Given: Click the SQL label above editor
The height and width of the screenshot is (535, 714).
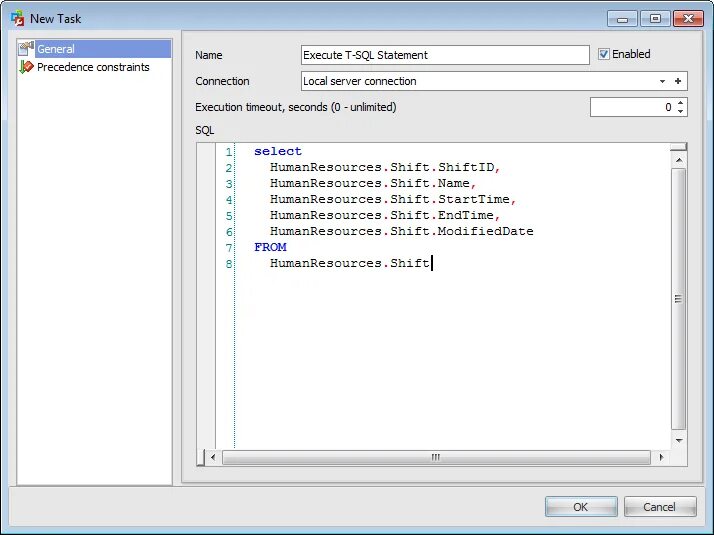Looking at the screenshot, I should coord(204,130).
